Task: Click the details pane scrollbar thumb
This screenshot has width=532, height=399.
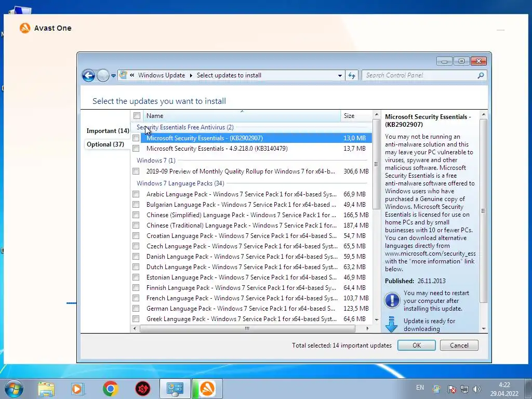Action: click(x=483, y=211)
